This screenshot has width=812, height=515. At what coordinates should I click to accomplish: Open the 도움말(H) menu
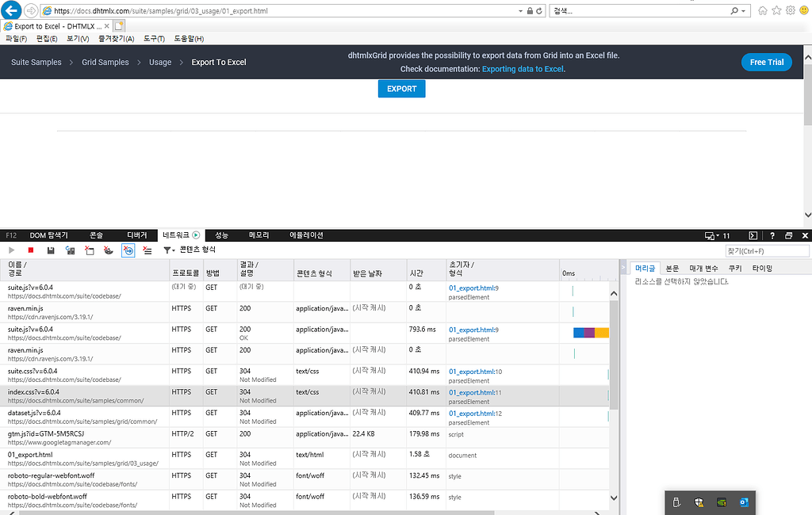[189, 39]
